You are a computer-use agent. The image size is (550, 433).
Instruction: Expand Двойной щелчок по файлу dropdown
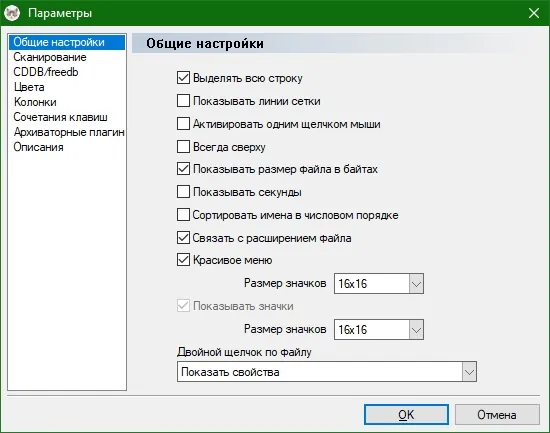point(327,372)
